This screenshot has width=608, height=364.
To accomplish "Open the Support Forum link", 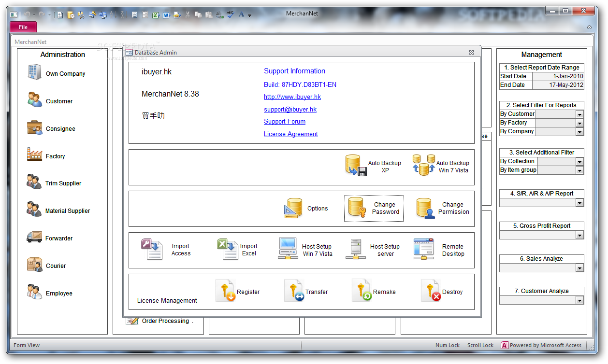I will pos(285,122).
